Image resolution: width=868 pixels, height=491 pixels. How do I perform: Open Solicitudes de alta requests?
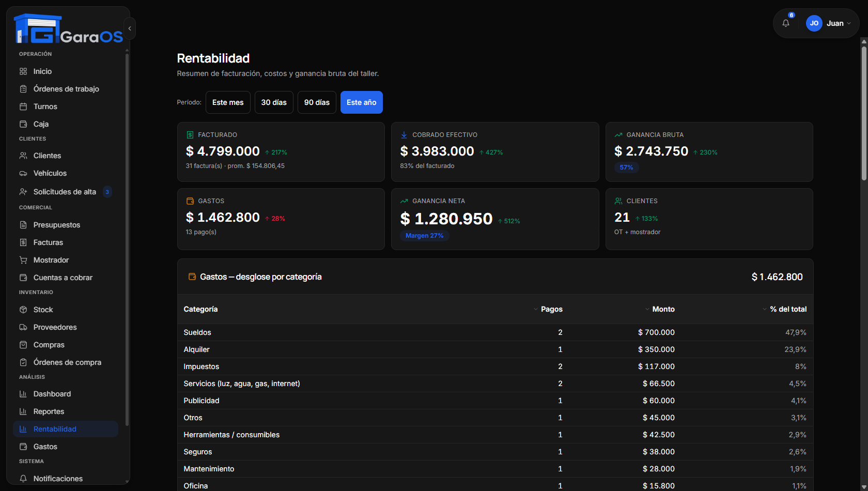(66, 192)
